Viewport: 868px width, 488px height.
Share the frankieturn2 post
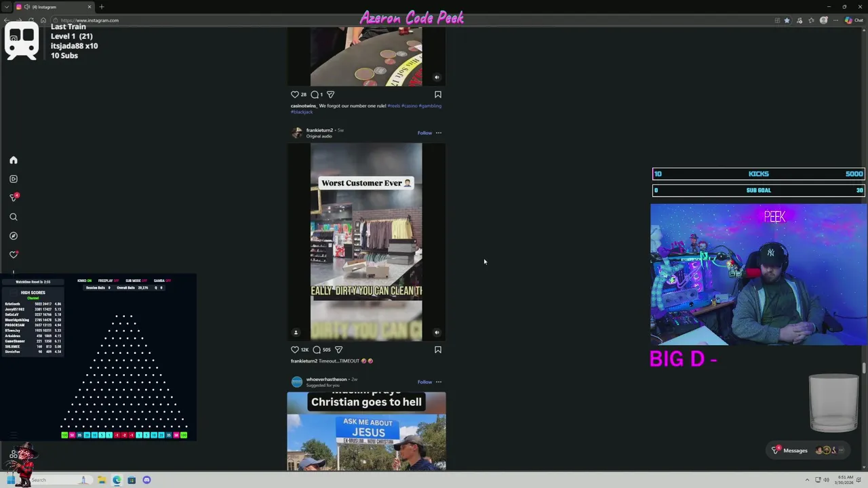[338, 350]
